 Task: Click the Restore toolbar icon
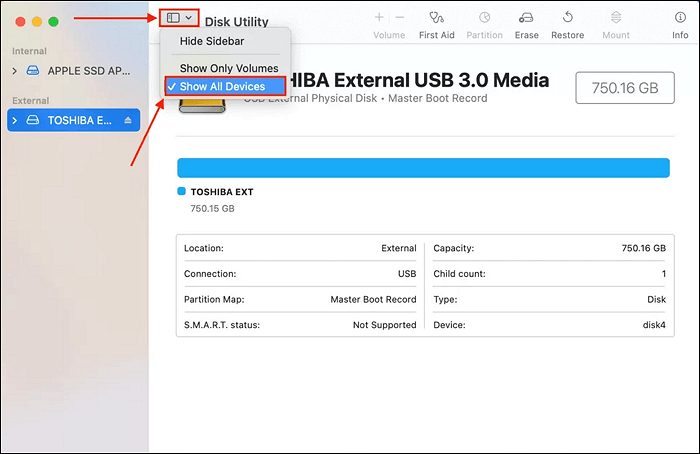[x=567, y=18]
